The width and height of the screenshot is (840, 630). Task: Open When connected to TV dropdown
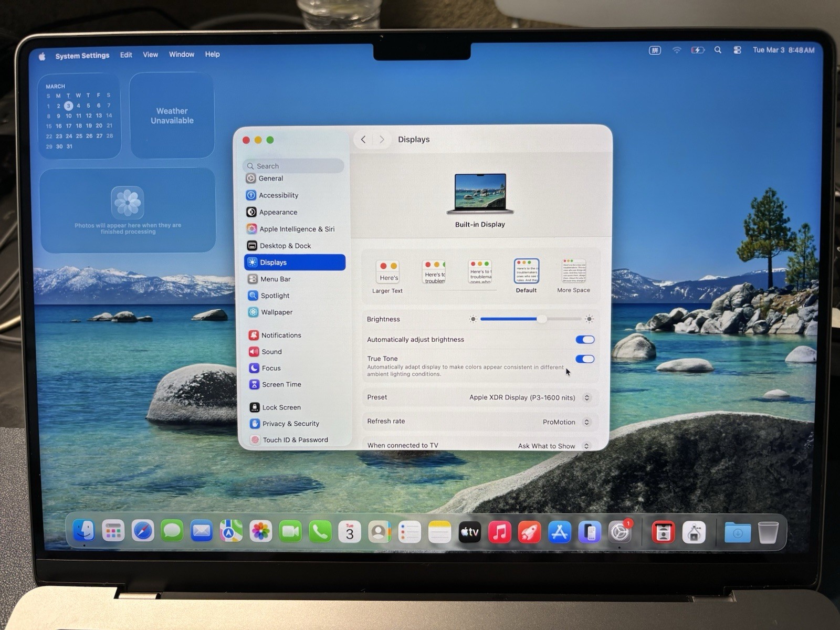pos(554,446)
